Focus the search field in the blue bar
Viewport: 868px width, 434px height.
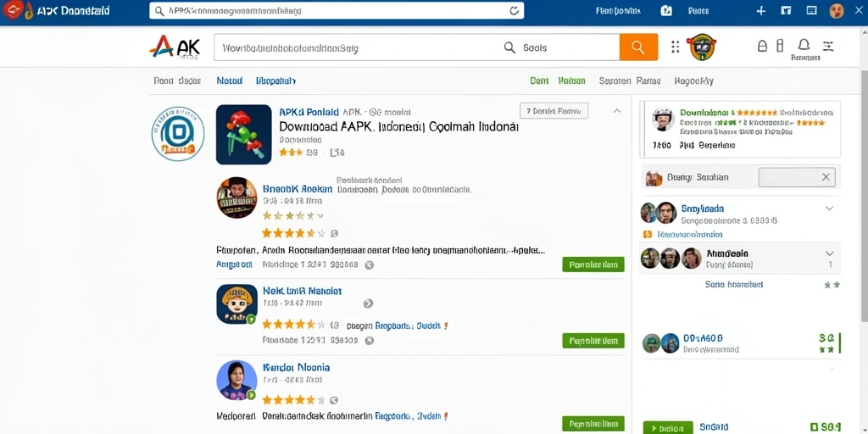tap(337, 10)
